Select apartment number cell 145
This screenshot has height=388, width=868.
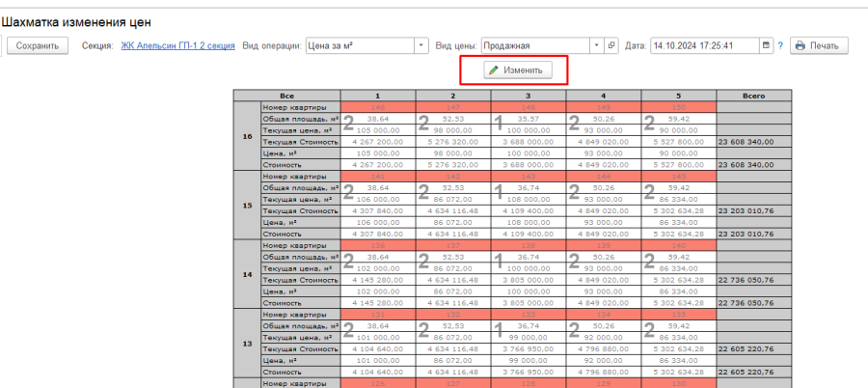[x=679, y=177]
